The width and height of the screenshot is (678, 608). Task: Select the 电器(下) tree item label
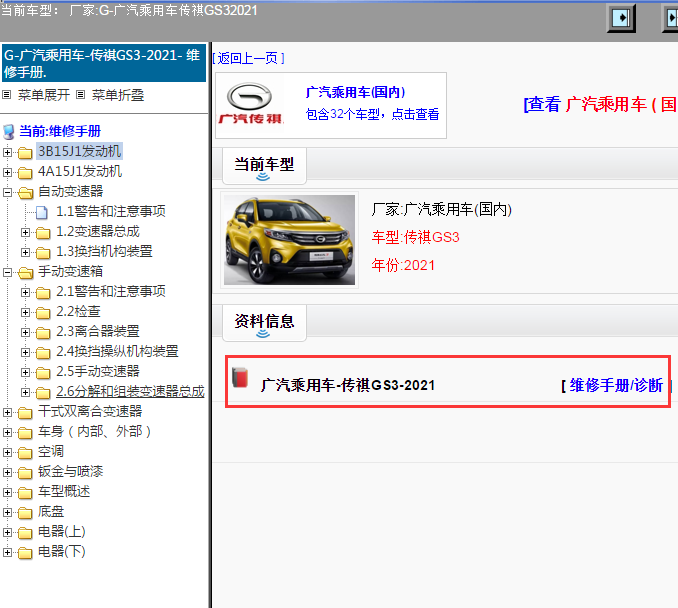click(62, 551)
